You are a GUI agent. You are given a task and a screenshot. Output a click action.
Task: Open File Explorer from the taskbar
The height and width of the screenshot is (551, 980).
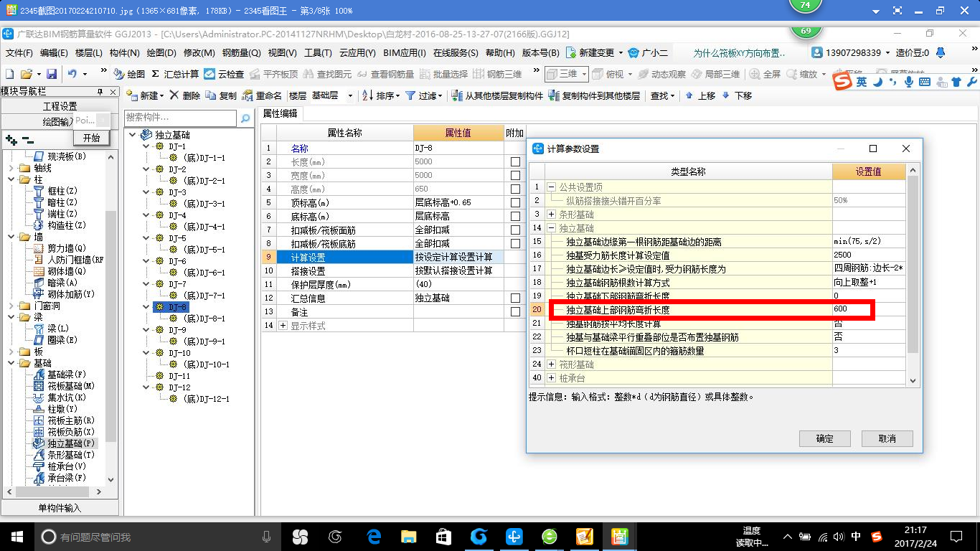(x=408, y=536)
